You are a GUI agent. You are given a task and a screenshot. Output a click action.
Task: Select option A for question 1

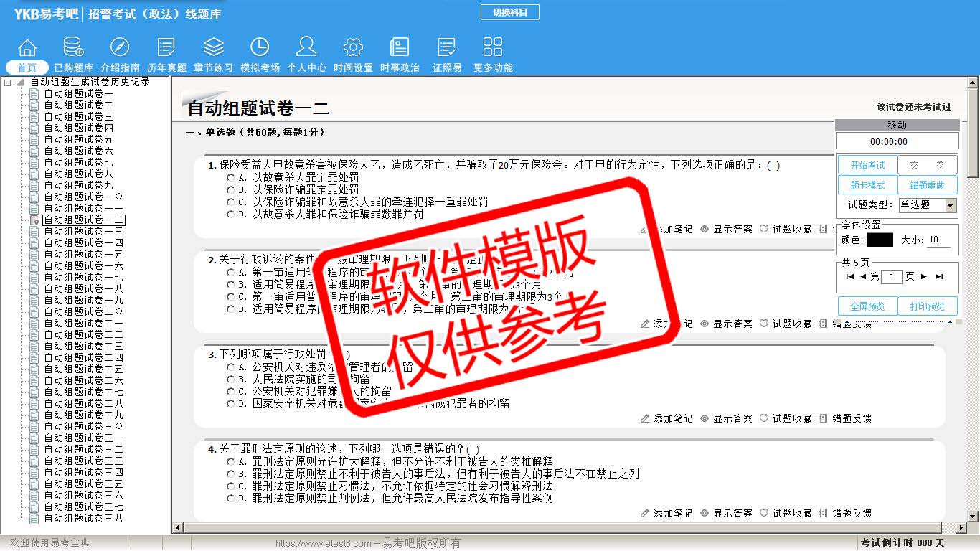pos(230,177)
